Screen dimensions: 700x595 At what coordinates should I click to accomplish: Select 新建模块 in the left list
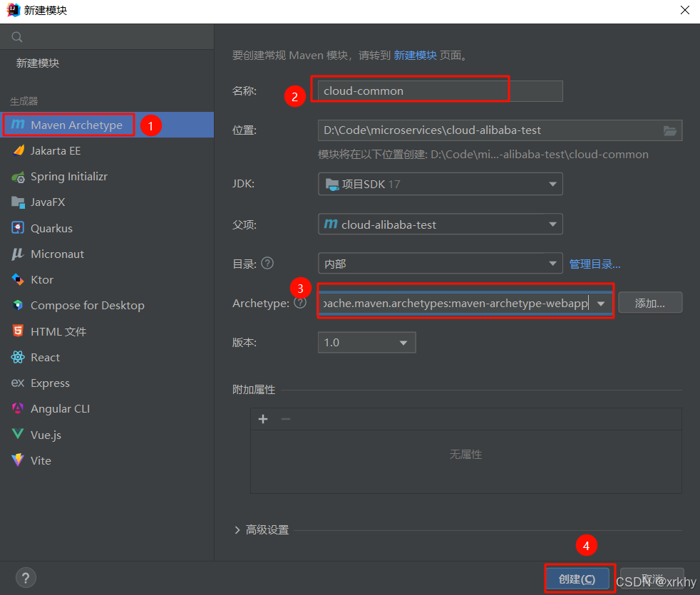[38, 63]
